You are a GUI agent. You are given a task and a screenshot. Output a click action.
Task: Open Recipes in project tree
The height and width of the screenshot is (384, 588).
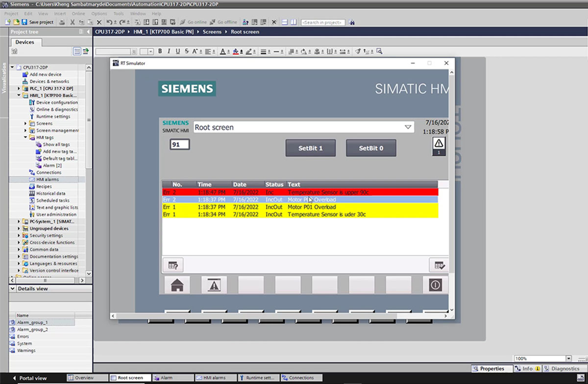44,187
